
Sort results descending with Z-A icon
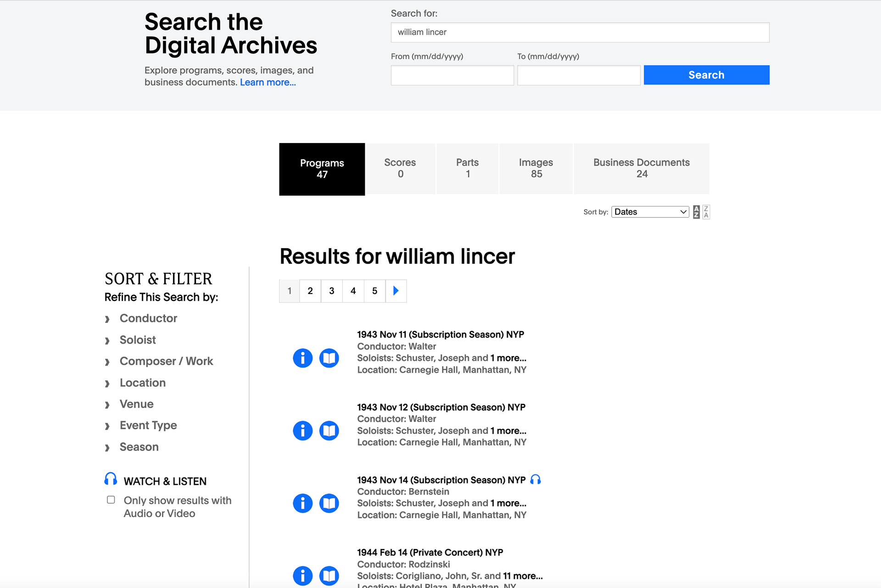[706, 212]
